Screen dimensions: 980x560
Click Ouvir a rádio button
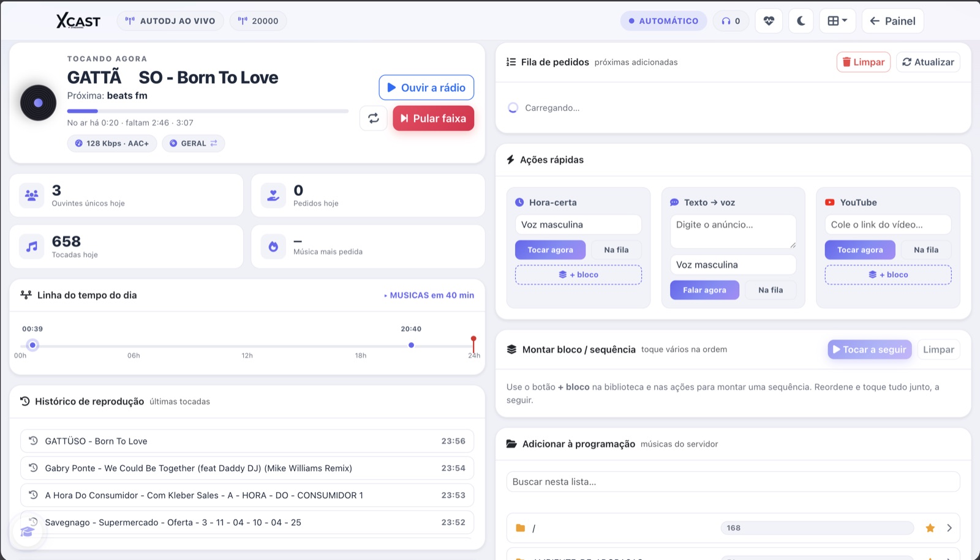[x=426, y=88]
